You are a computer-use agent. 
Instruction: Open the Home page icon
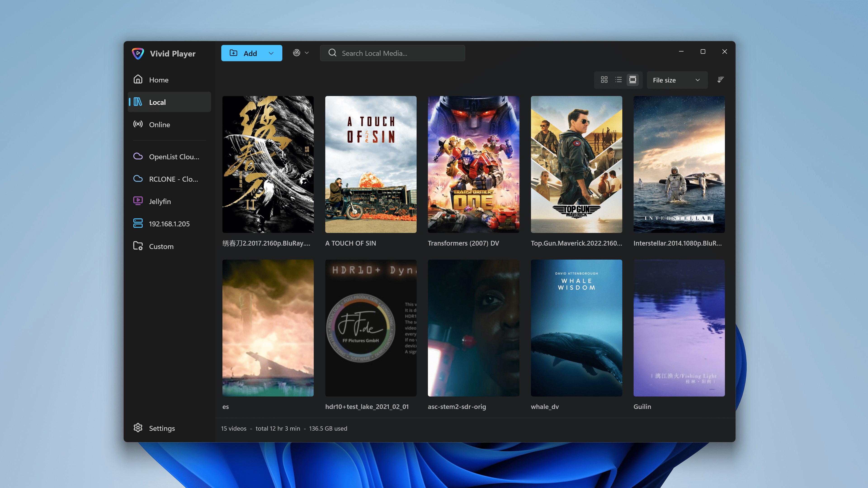(138, 80)
